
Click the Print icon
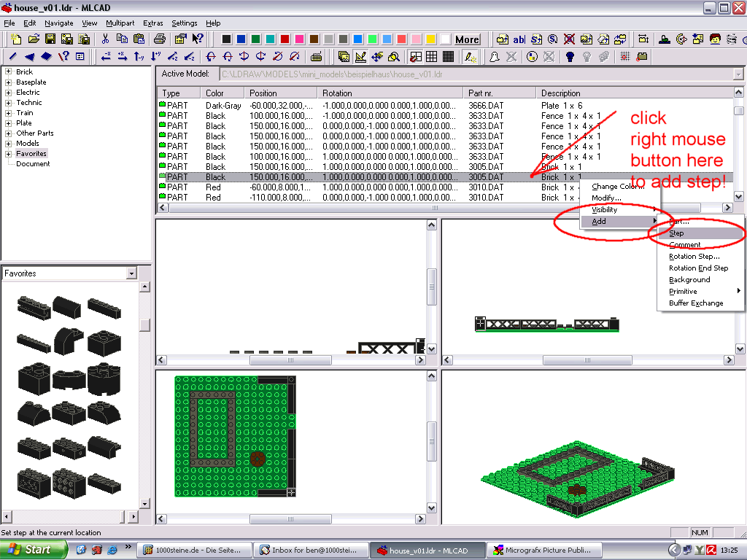160,39
